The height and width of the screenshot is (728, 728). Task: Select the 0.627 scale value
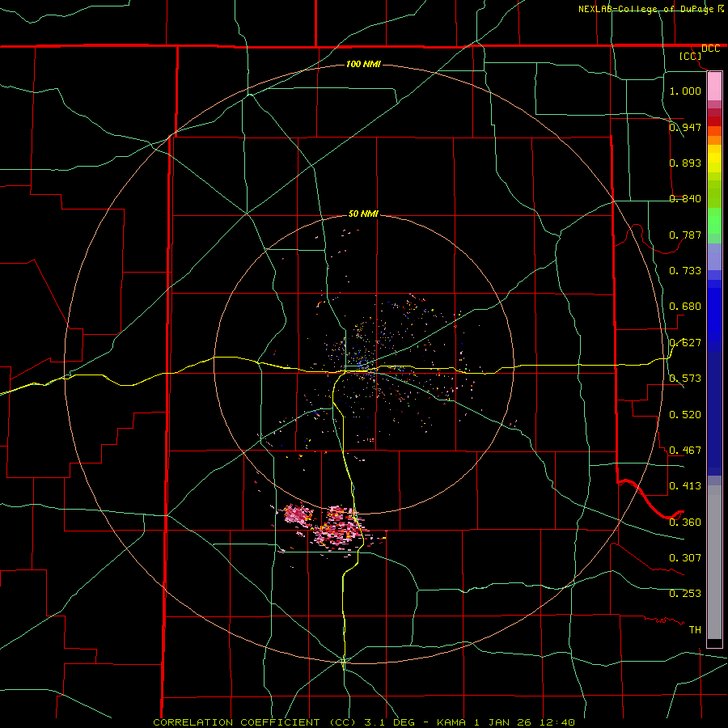(x=685, y=343)
